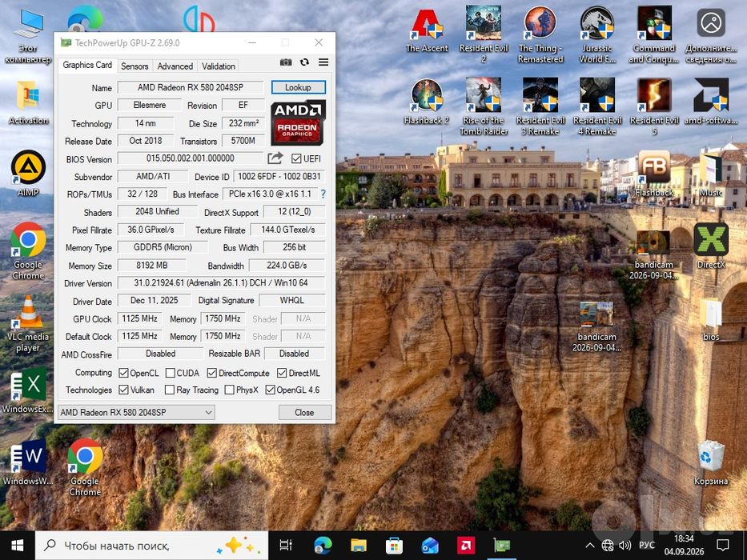Switch to the Sensors tab
747x560 pixels.
135,66
